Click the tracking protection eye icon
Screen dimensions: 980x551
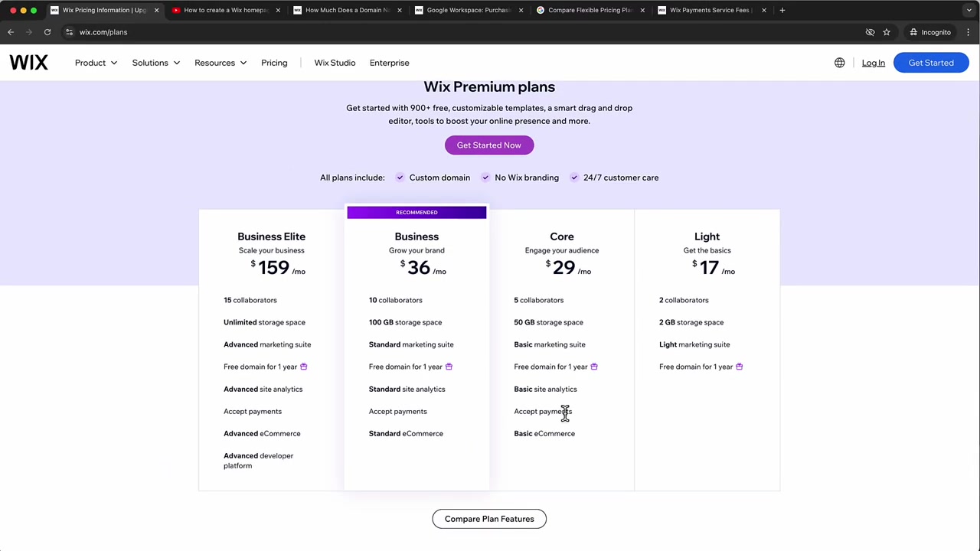(870, 32)
